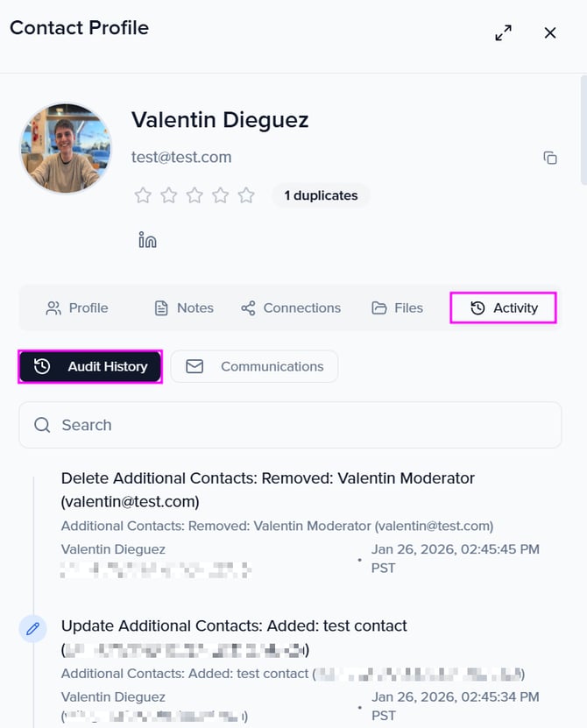Click the magnifier icon in search bar

42,425
